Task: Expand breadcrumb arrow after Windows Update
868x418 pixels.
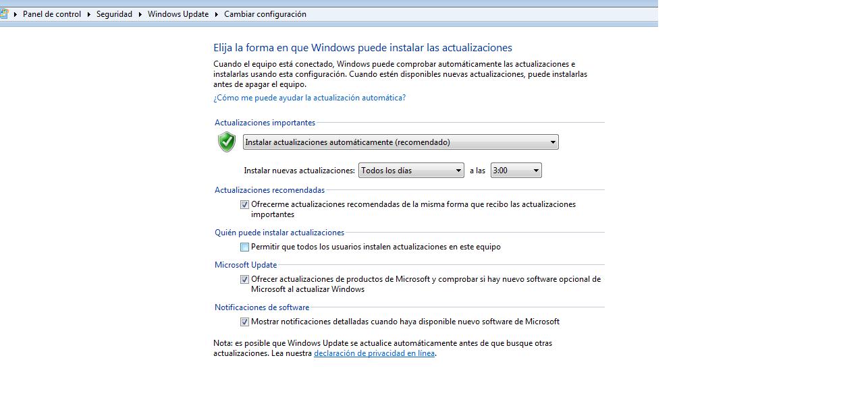Action: [217, 14]
